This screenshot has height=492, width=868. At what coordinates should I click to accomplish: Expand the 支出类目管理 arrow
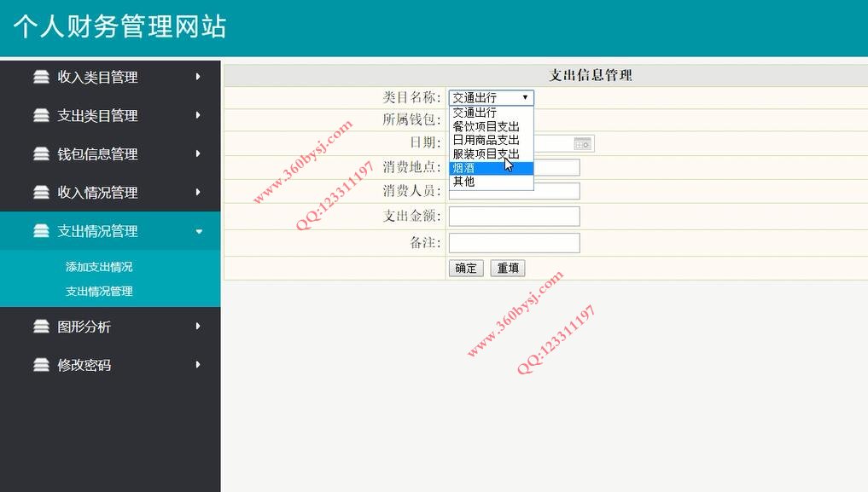[198, 115]
